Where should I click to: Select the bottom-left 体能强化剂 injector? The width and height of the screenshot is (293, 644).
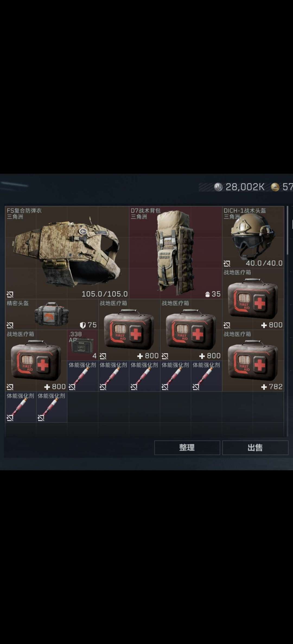pyautogui.click(x=21, y=407)
